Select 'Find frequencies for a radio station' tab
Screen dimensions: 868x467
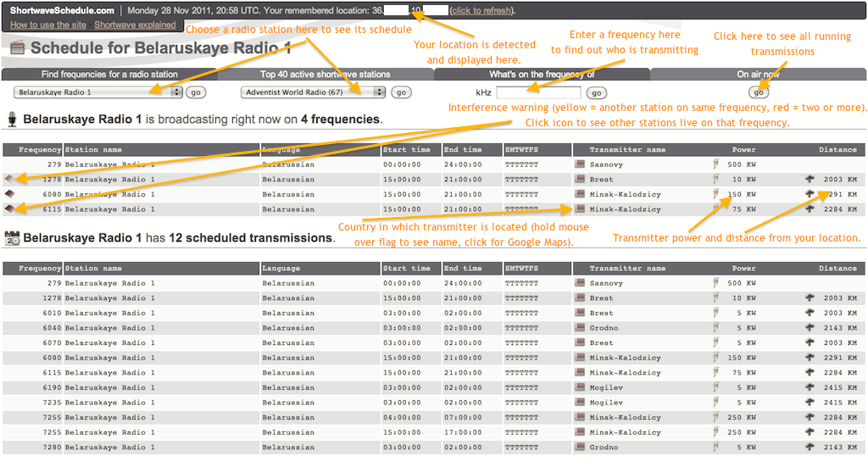point(109,75)
